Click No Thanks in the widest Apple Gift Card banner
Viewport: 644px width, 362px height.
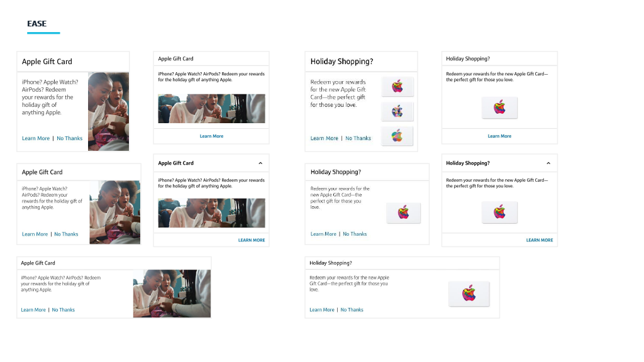tap(63, 310)
